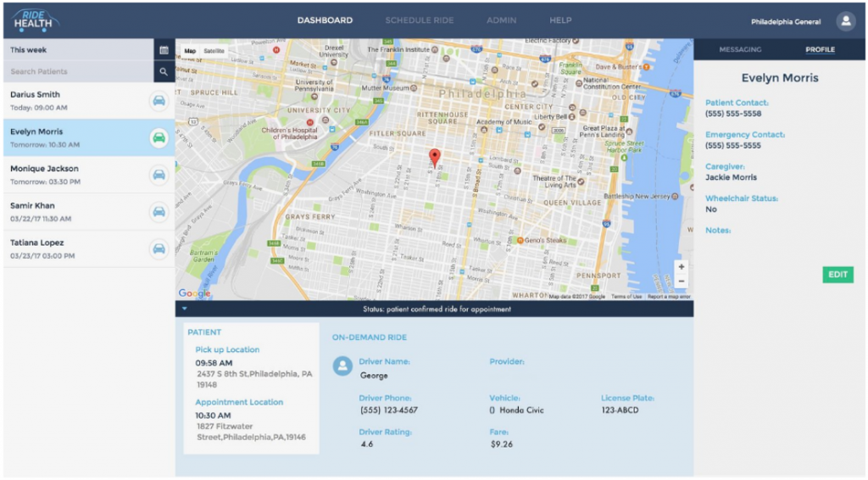
Task: Click the driver name George
Action: (374, 376)
